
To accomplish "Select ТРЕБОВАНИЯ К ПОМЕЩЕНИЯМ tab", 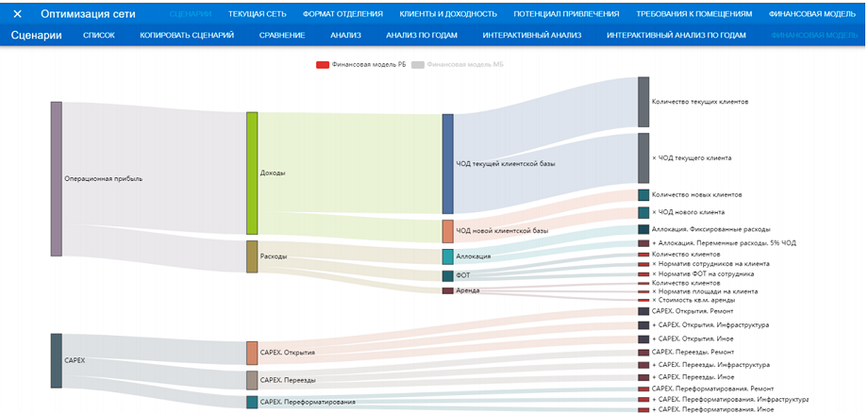I will [x=694, y=14].
